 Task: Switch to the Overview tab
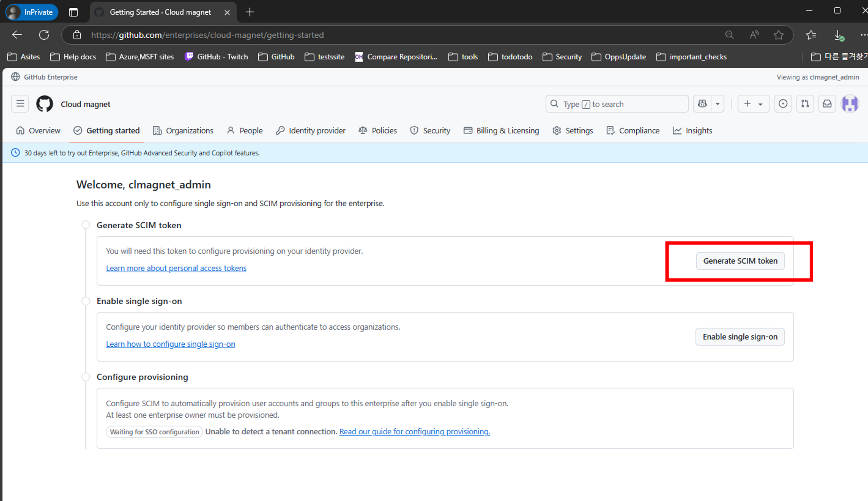(x=38, y=130)
